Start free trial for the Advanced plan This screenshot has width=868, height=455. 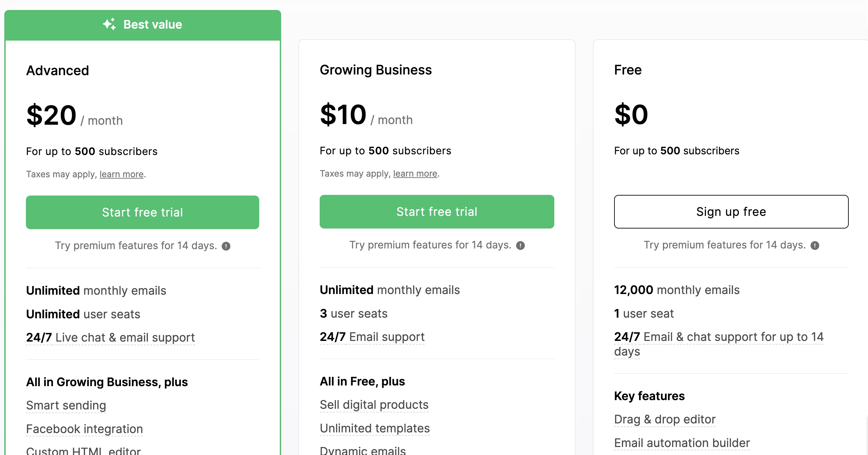(x=143, y=212)
